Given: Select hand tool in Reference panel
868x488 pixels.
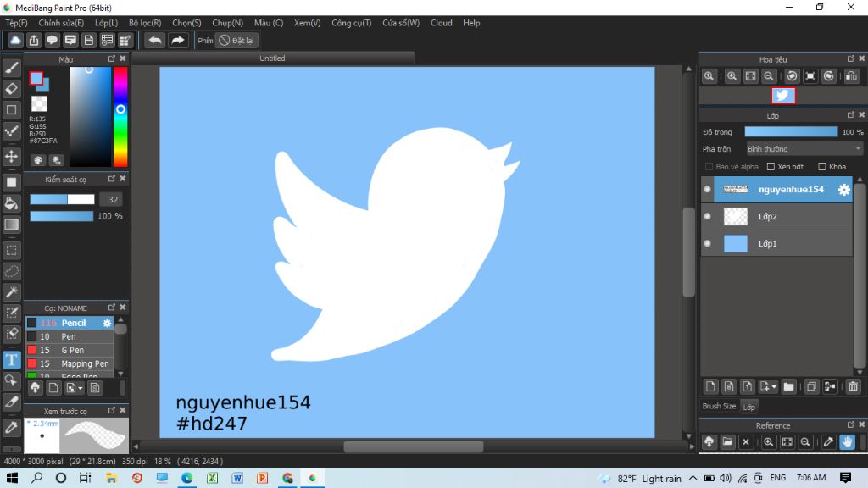Looking at the screenshot, I should [847, 442].
